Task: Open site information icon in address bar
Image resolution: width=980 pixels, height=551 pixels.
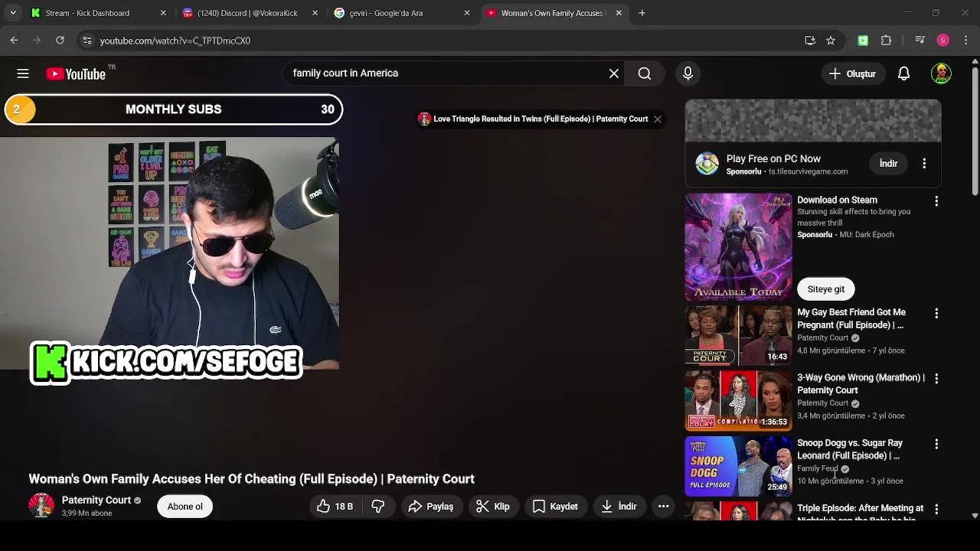Action: click(x=87, y=41)
